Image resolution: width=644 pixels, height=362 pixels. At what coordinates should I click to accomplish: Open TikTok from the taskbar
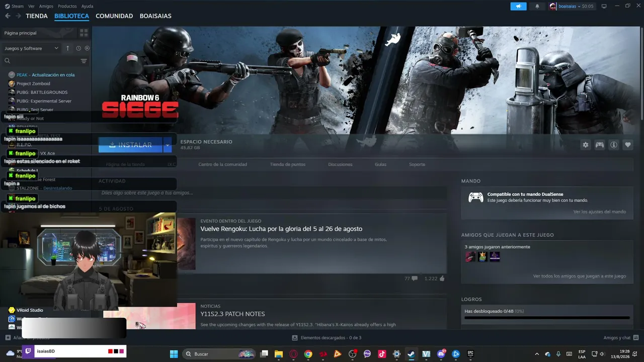[x=382, y=354]
